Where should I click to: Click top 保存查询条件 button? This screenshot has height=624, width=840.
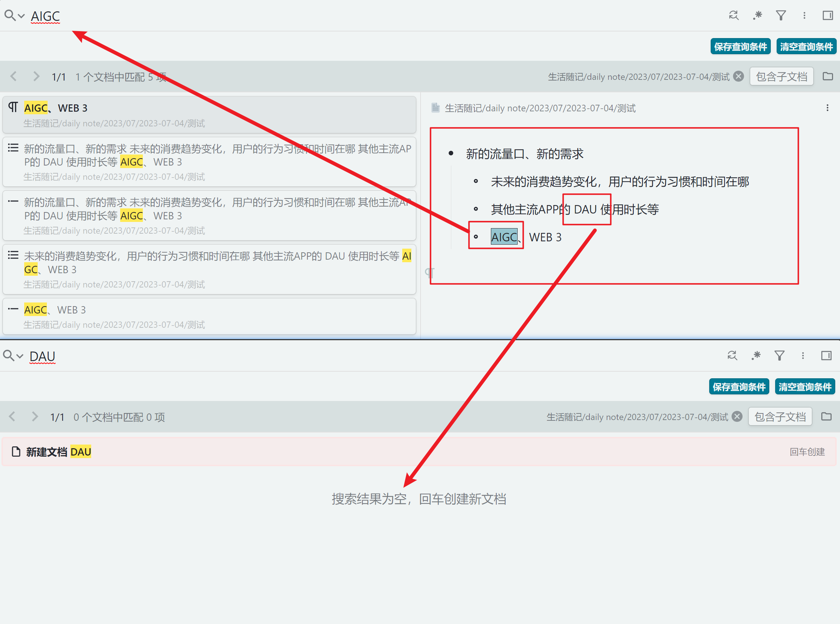coord(740,47)
